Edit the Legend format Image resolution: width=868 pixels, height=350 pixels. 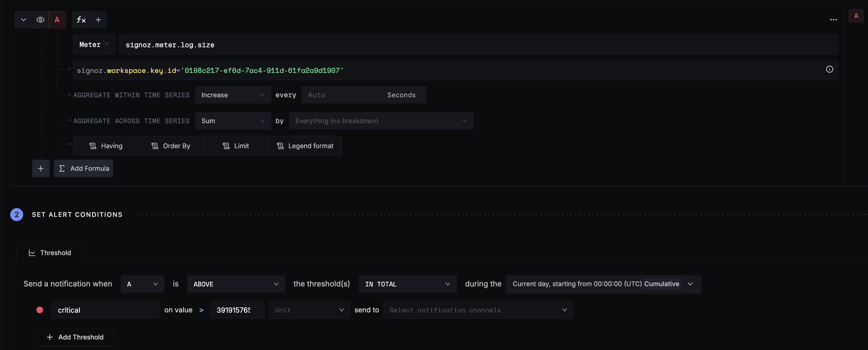tap(305, 146)
